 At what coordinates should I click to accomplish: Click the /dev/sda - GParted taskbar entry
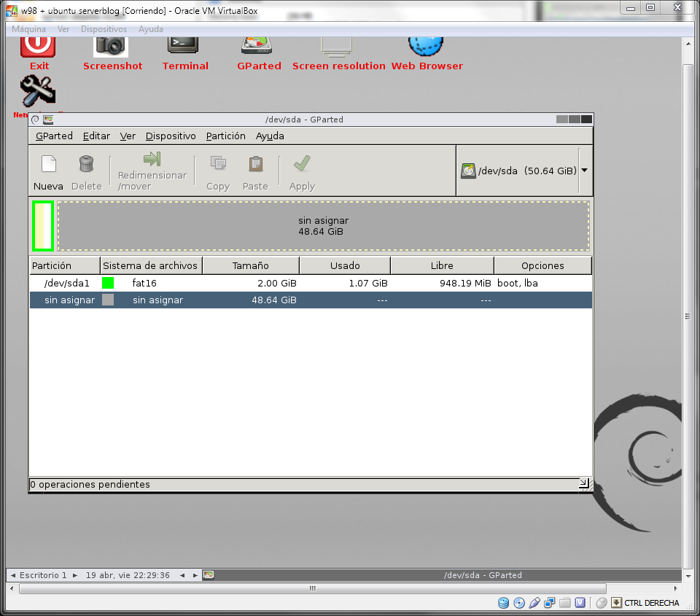[483, 575]
